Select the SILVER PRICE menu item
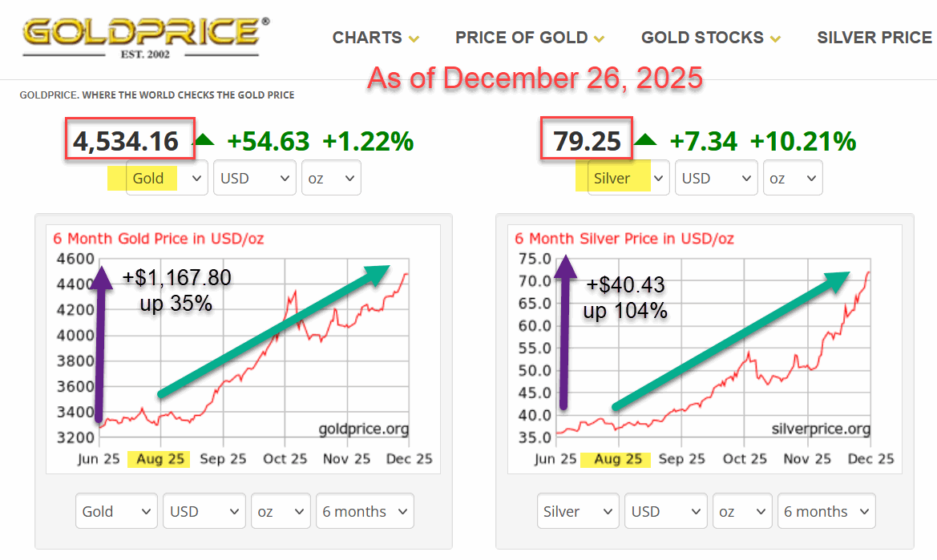 [x=874, y=38]
